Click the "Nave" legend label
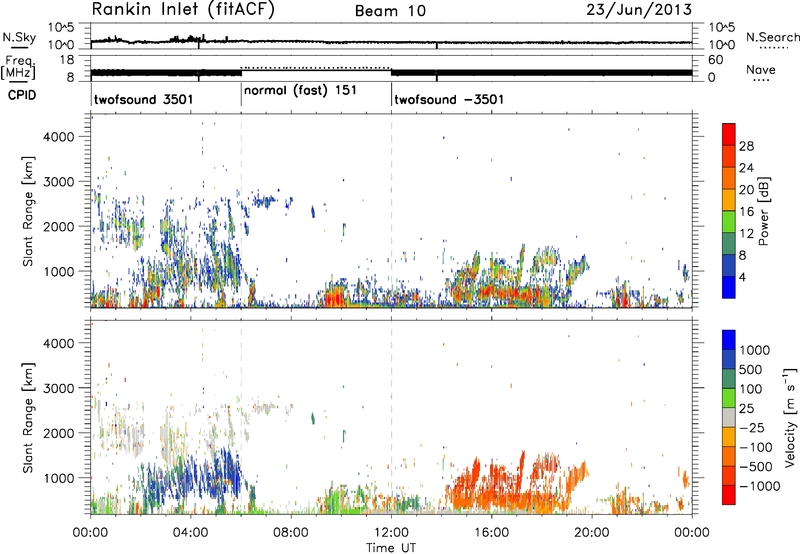The height and width of the screenshot is (554, 800). [761, 70]
